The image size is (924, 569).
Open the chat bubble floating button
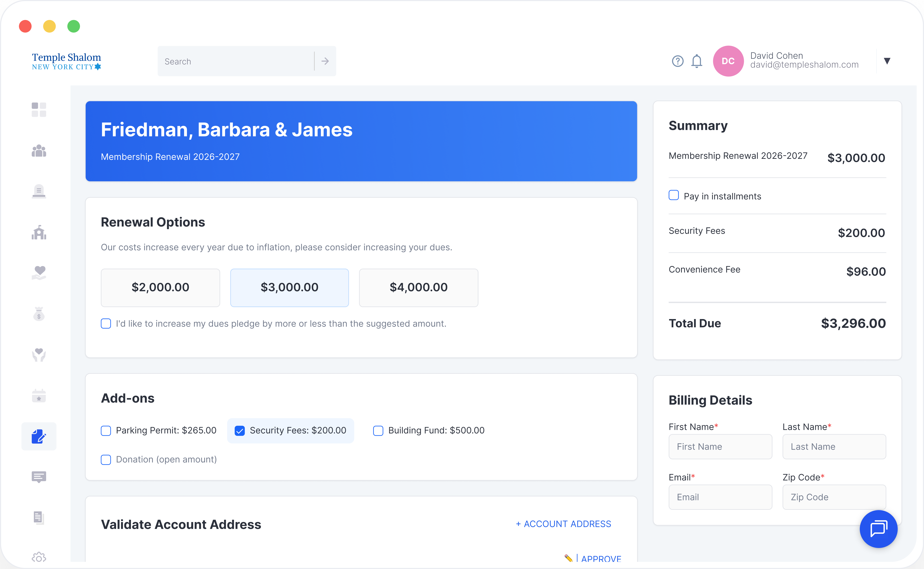[x=878, y=529]
